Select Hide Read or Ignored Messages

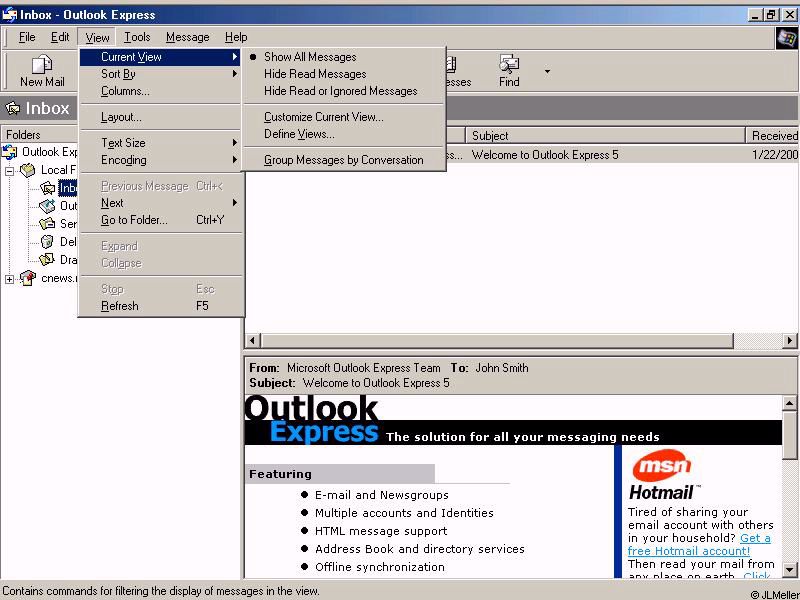click(x=344, y=91)
